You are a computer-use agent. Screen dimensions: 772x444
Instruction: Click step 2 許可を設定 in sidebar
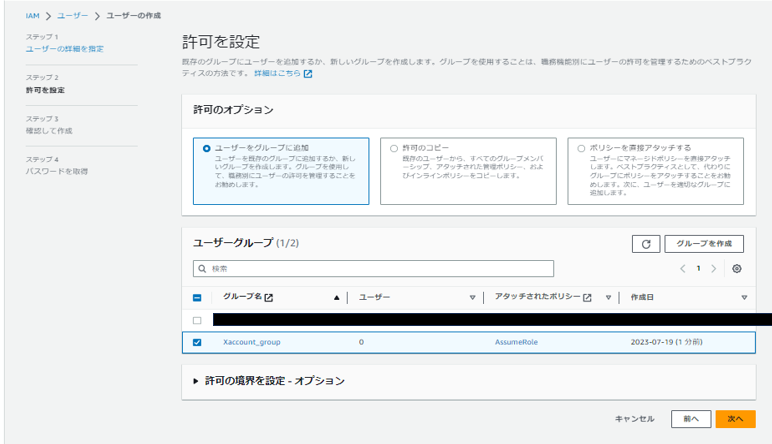(45, 90)
